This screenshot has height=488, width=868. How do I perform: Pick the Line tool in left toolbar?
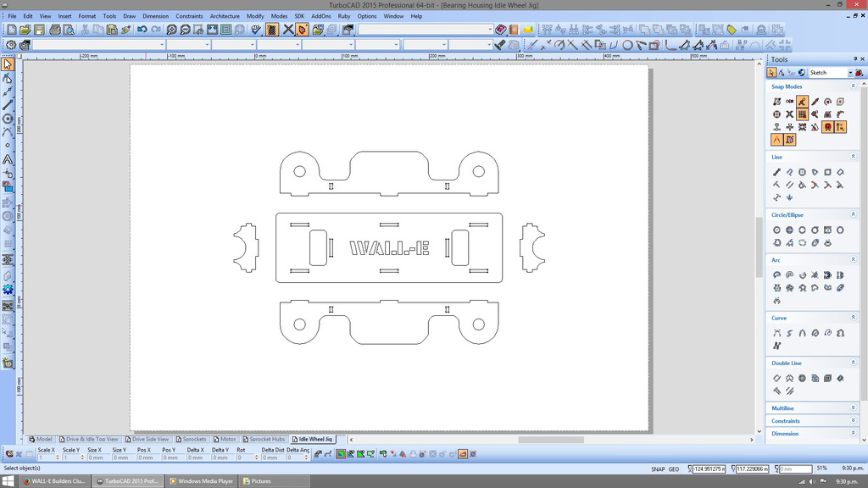pos(7,104)
